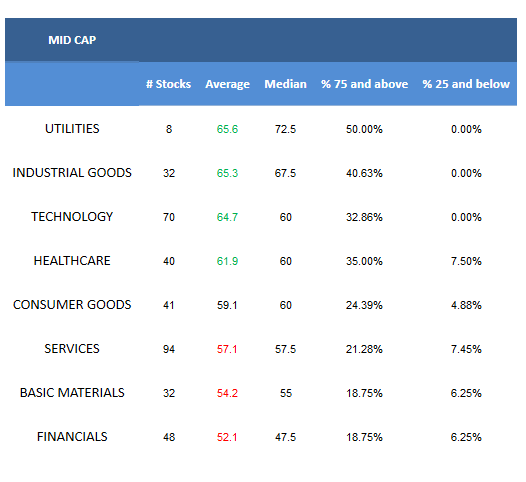Click the MID CAP table title

(x=72, y=40)
